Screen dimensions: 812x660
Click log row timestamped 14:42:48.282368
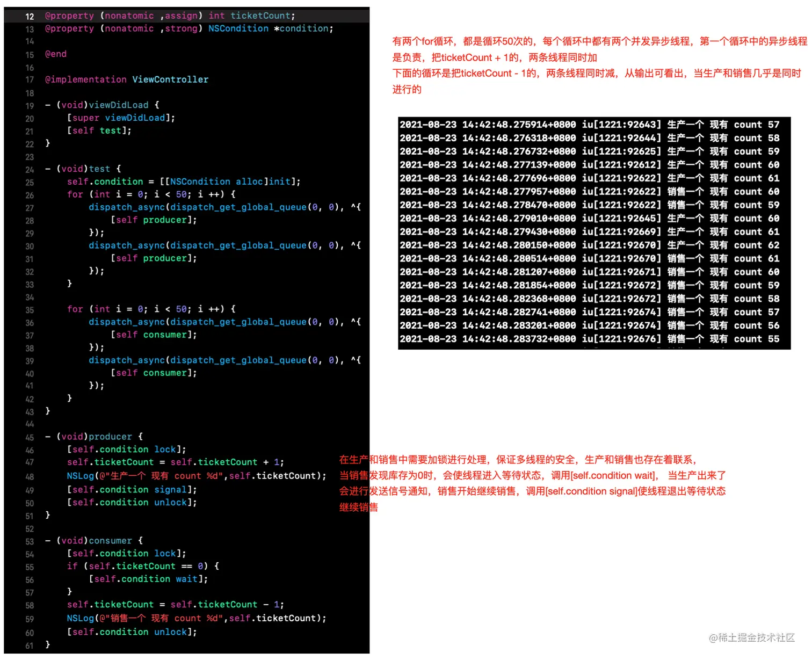point(589,299)
